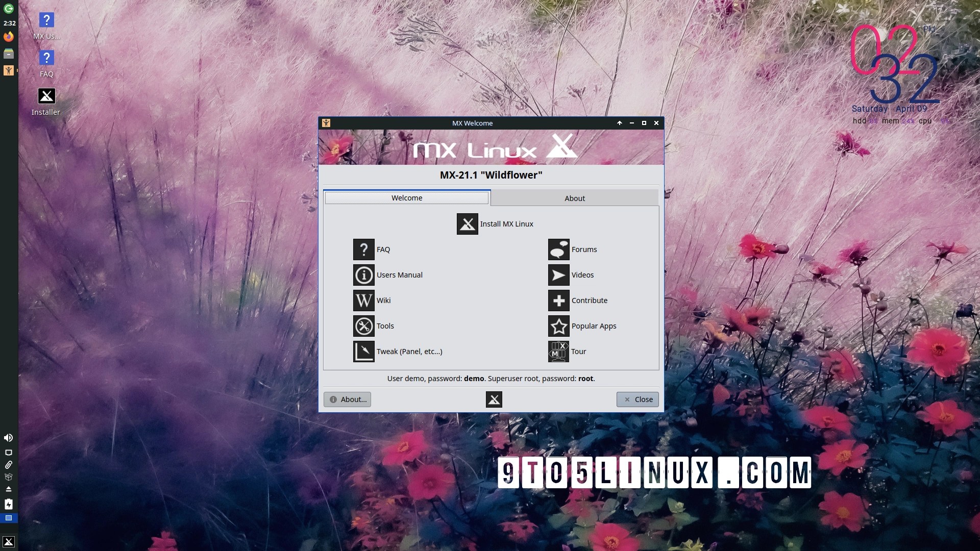Click the keep-above arrow in MX Welcome titlebar
This screenshot has height=551, width=980.
click(619, 123)
